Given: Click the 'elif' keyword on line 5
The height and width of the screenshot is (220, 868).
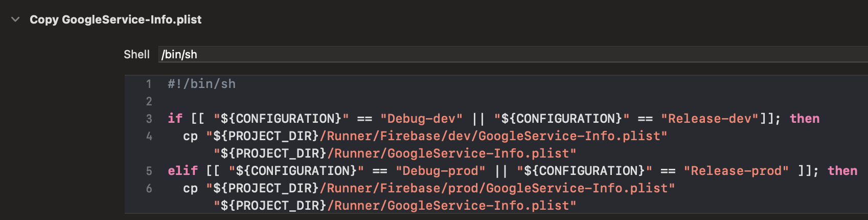Looking at the screenshot, I should [x=183, y=171].
